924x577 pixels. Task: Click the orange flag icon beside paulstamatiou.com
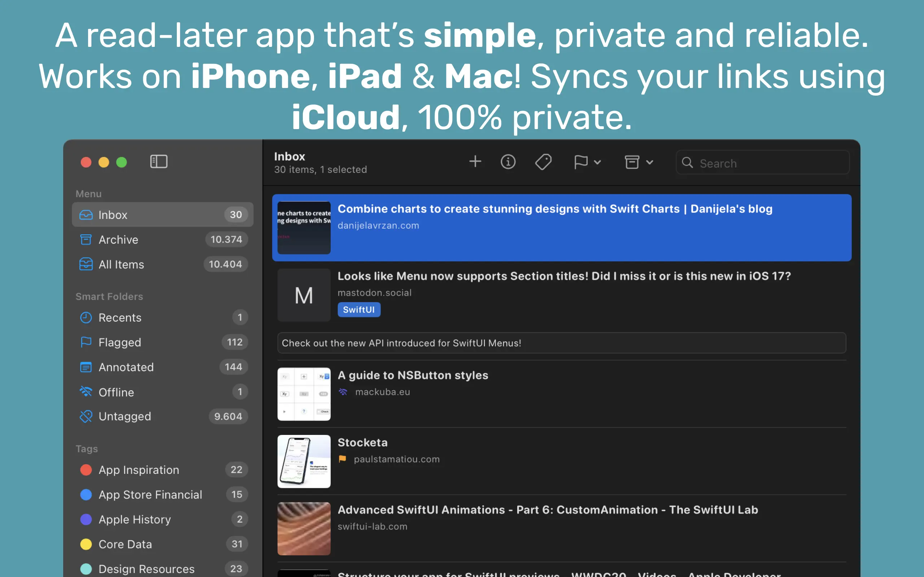tap(343, 459)
